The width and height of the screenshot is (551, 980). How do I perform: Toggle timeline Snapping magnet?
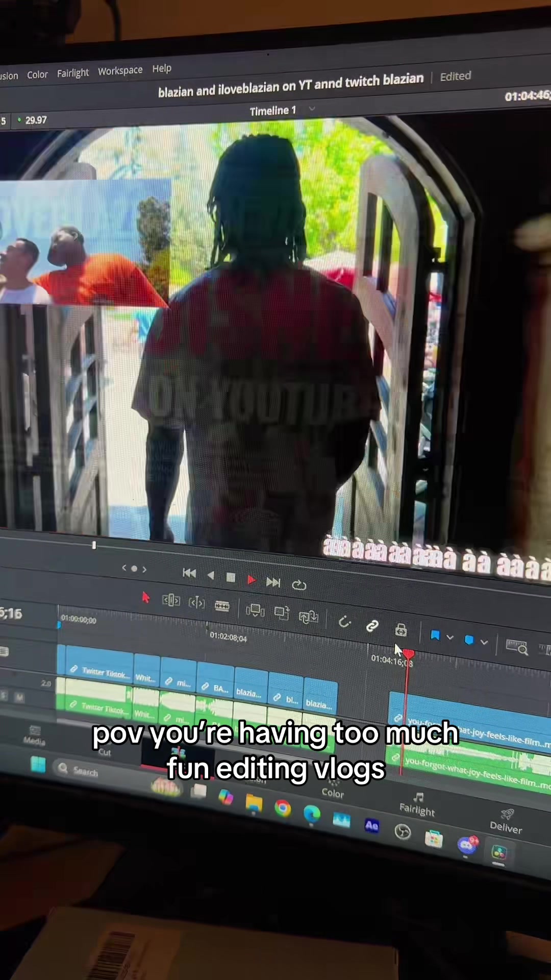[x=345, y=621]
